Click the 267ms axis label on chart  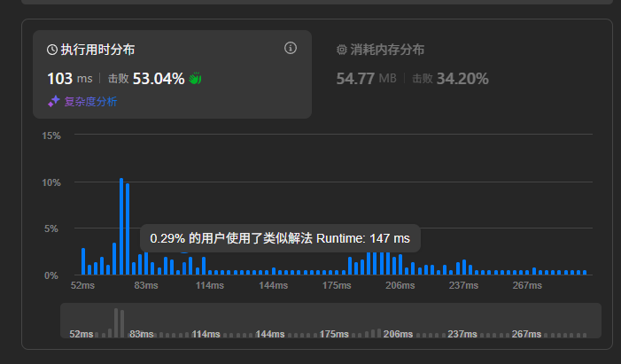click(x=527, y=285)
